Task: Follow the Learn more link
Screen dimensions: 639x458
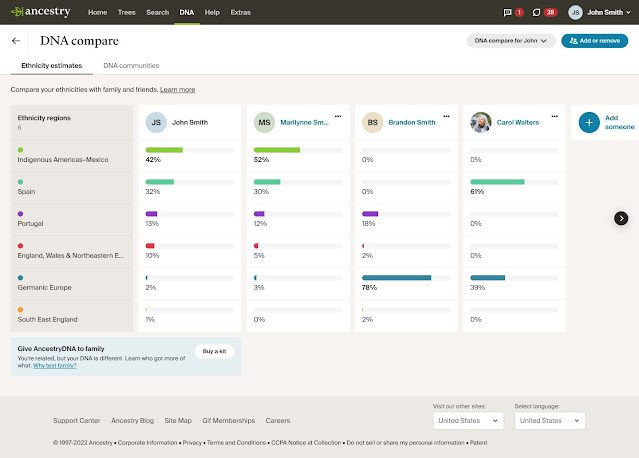Action: click(177, 90)
